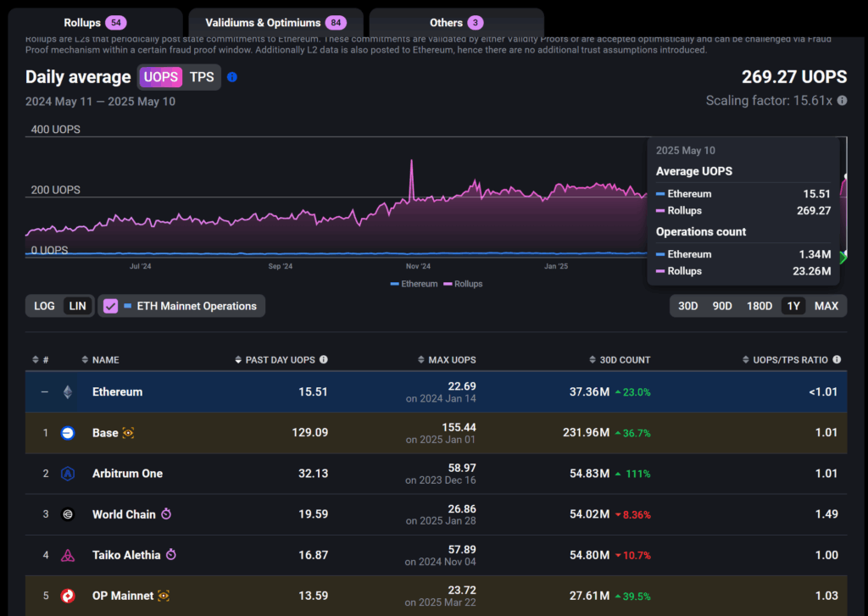Click Arbitrum One 30D count 54.83M
The height and width of the screenshot is (616, 868).
[590, 474]
